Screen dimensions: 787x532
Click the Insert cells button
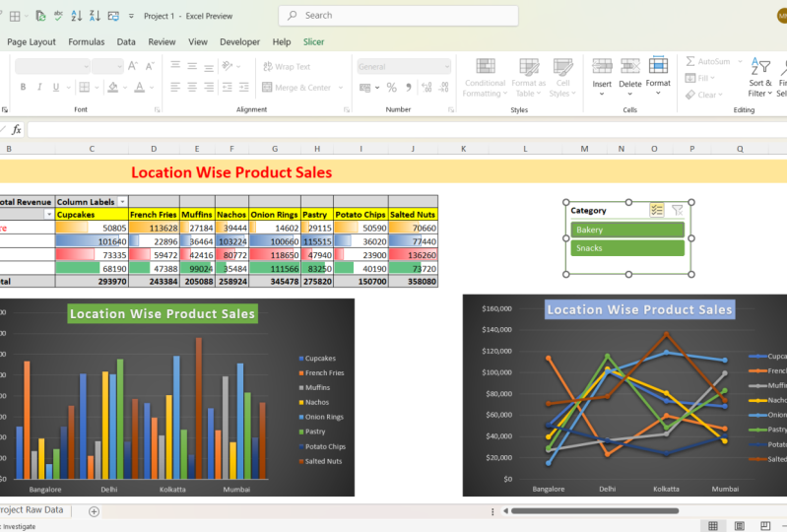[x=602, y=77]
